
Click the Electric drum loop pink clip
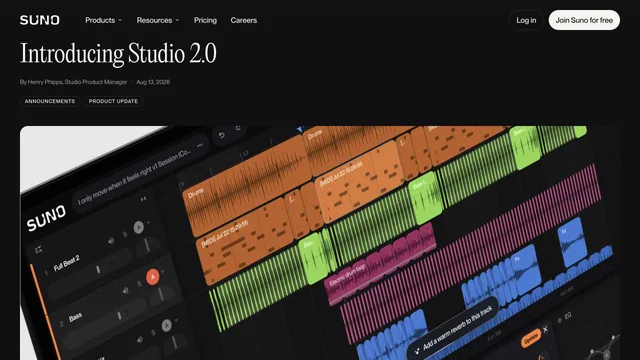coord(380,264)
